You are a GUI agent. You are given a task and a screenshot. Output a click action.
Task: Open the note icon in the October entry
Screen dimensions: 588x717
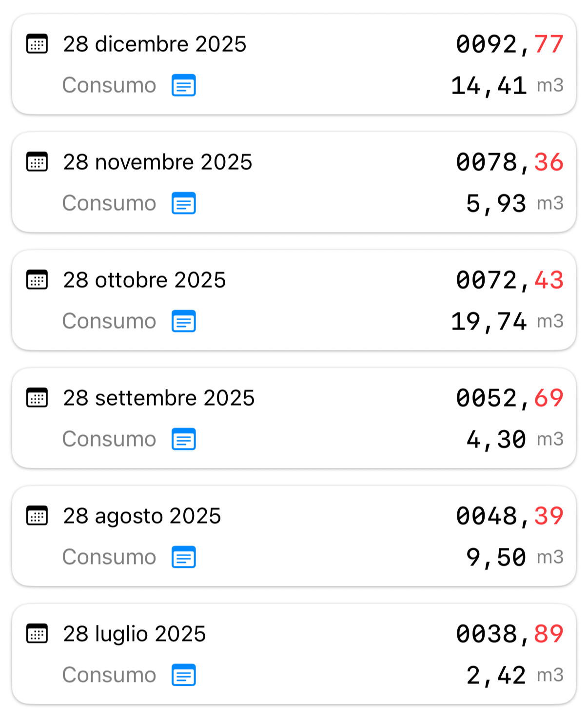(x=183, y=321)
